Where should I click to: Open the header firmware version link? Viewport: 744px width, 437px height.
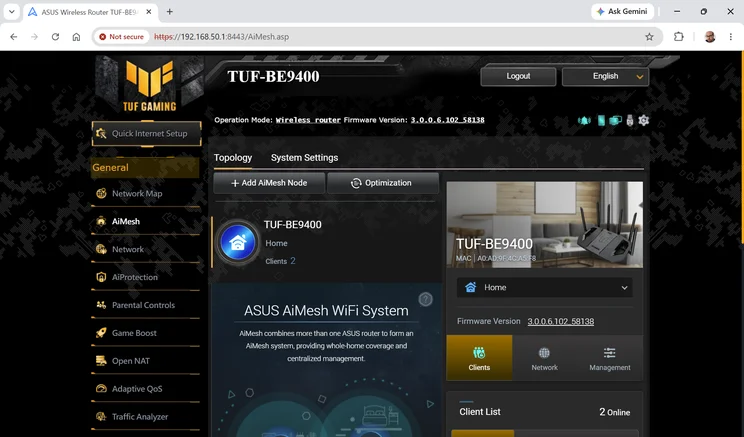pos(447,120)
